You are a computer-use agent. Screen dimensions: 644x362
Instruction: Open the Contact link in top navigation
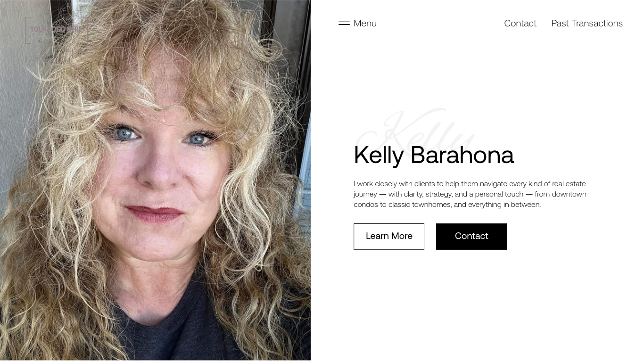tap(520, 23)
